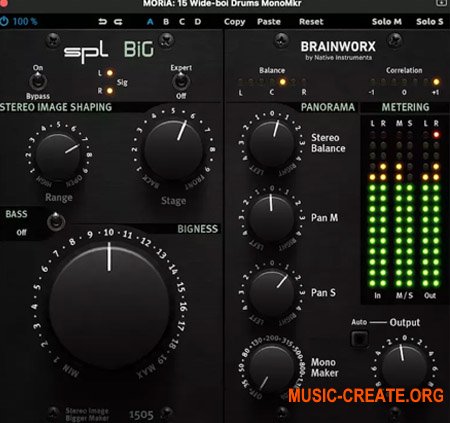The width and height of the screenshot is (450, 423).
Task: Click the red close window button
Action: [4, 2]
